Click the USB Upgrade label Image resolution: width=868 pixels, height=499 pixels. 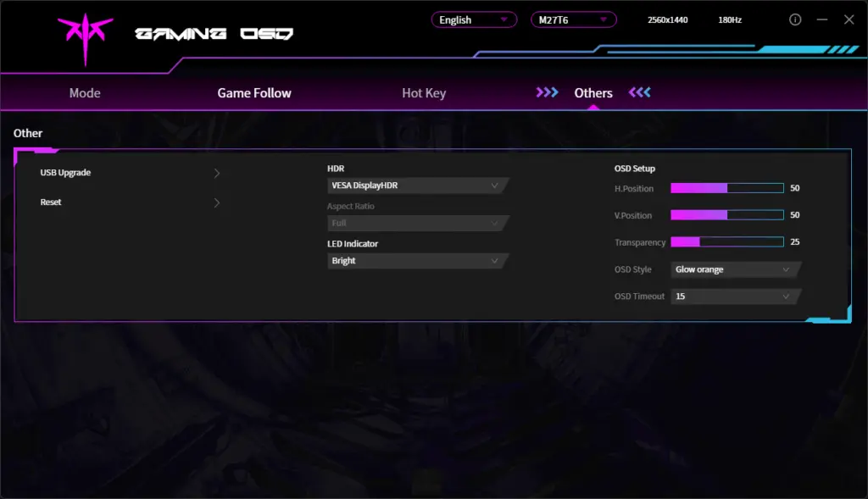tap(65, 173)
